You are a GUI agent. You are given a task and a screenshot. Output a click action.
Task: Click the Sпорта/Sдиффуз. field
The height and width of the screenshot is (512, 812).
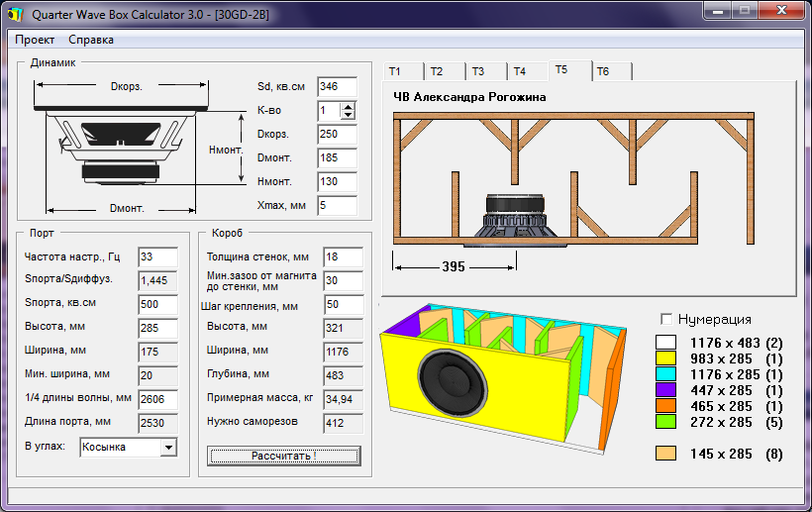click(x=158, y=281)
